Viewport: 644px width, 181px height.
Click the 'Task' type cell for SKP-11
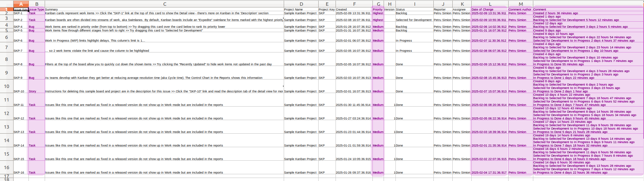pyautogui.click(x=37, y=100)
